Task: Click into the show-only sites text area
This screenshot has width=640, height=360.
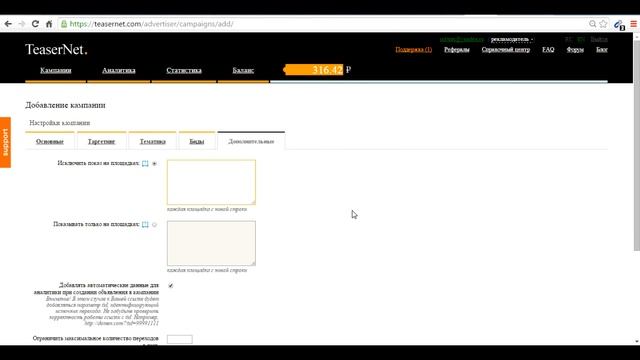Action: click(x=211, y=243)
